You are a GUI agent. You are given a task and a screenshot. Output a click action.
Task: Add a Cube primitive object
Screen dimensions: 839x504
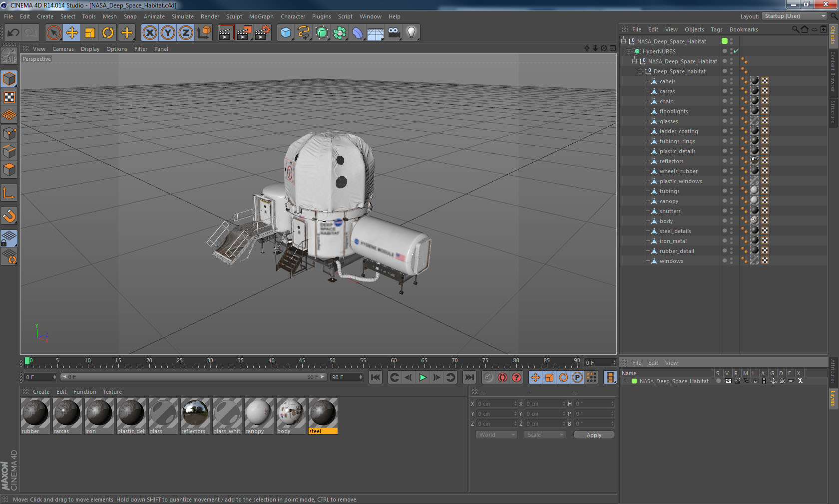285,33
